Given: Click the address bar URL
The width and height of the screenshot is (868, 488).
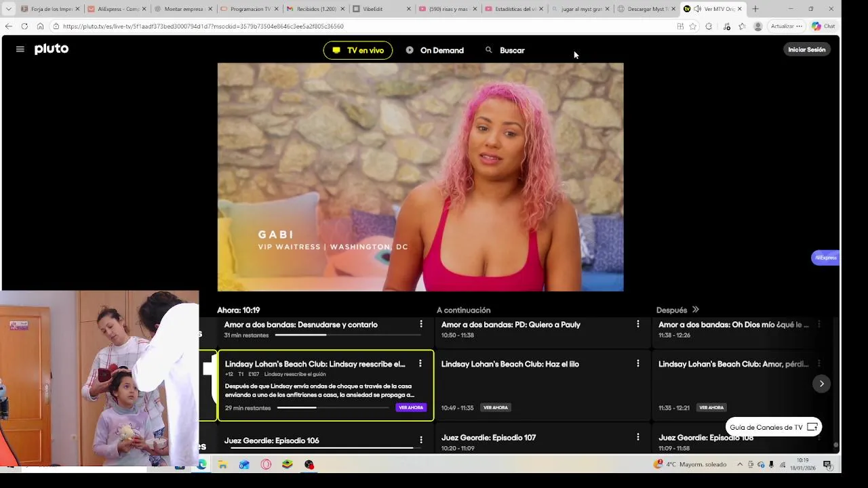Looking at the screenshot, I should click(x=203, y=26).
